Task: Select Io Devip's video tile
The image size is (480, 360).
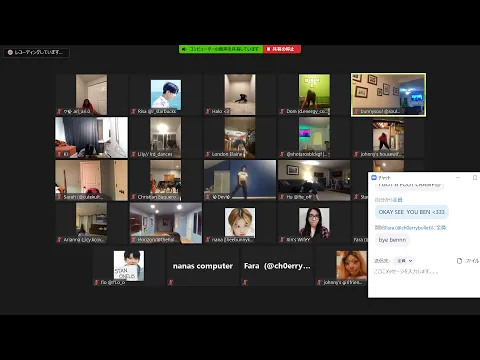Action: pyautogui.click(x=240, y=180)
